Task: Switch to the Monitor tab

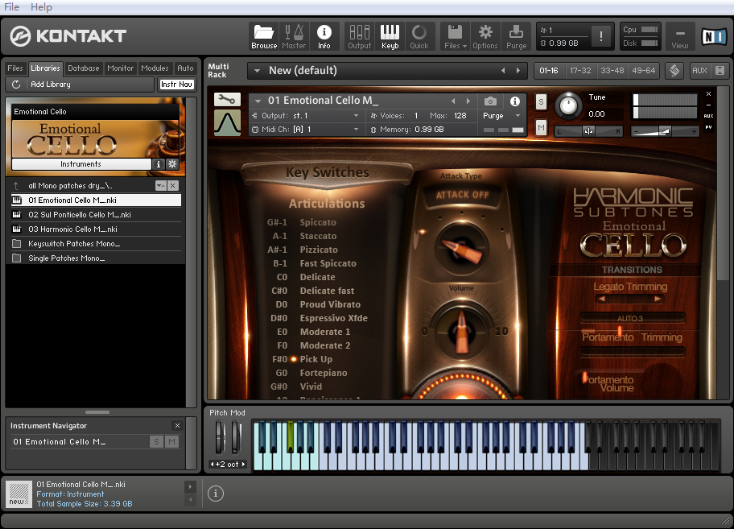Action: (x=120, y=68)
